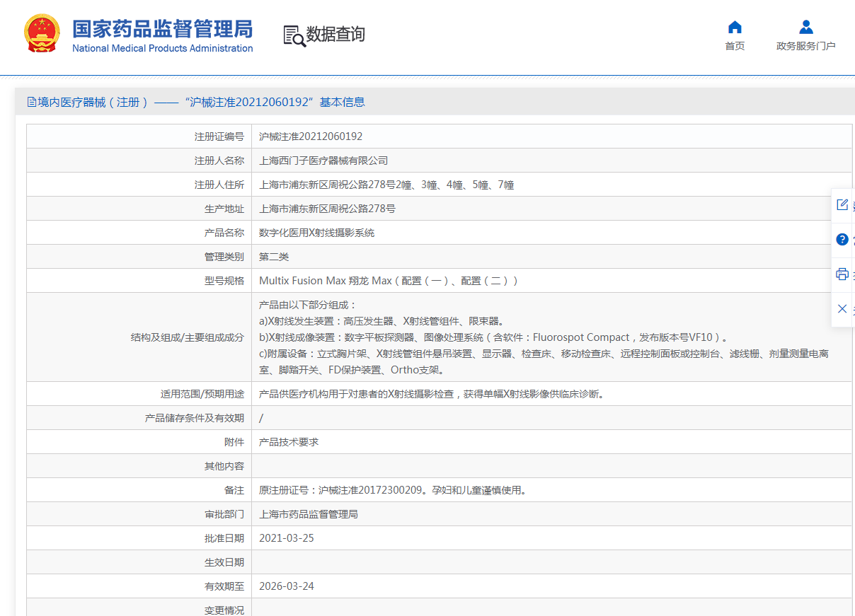Image resolution: width=855 pixels, height=616 pixels.
Task: Click National Medical Products Administration subtitle
Action: pyautogui.click(x=163, y=48)
